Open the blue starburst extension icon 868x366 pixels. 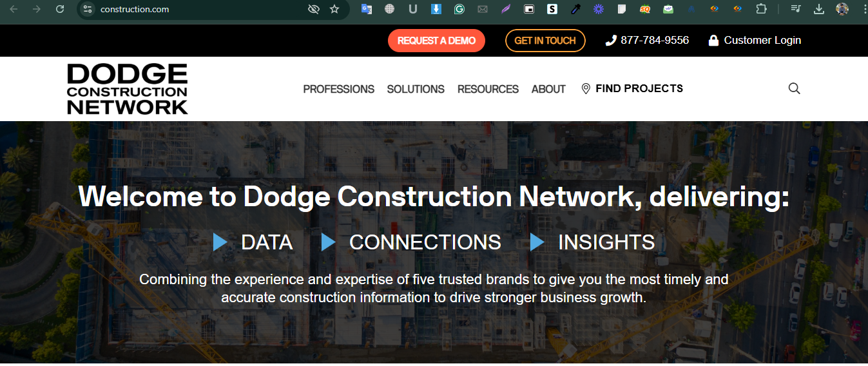599,9
